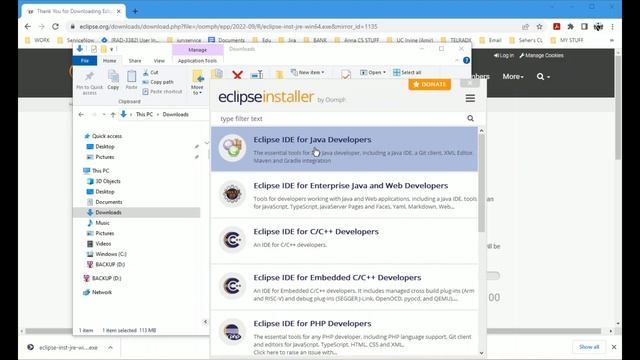Image resolution: width=640 pixels, height=360 pixels.
Task: Click the Java Developers package icon
Action: [x=232, y=148]
